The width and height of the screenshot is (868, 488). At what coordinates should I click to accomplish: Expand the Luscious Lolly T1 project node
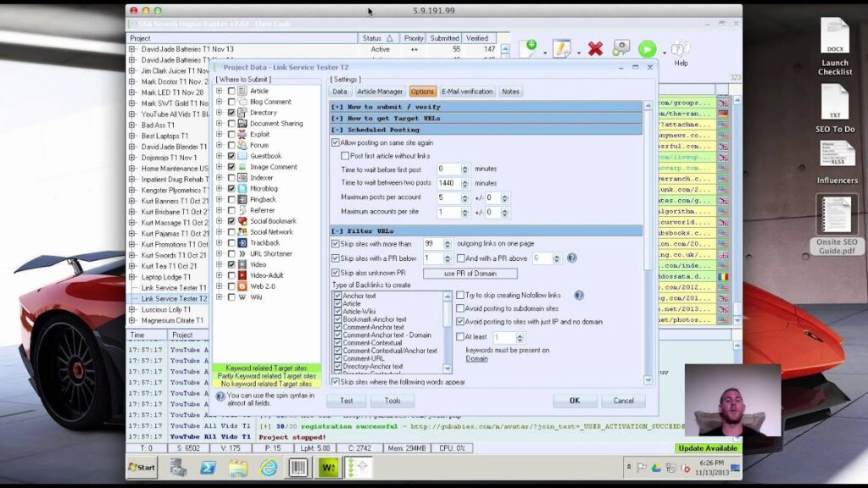pos(132,310)
